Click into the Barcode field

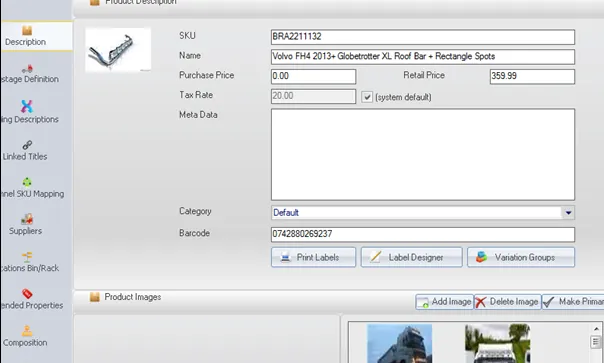click(423, 234)
